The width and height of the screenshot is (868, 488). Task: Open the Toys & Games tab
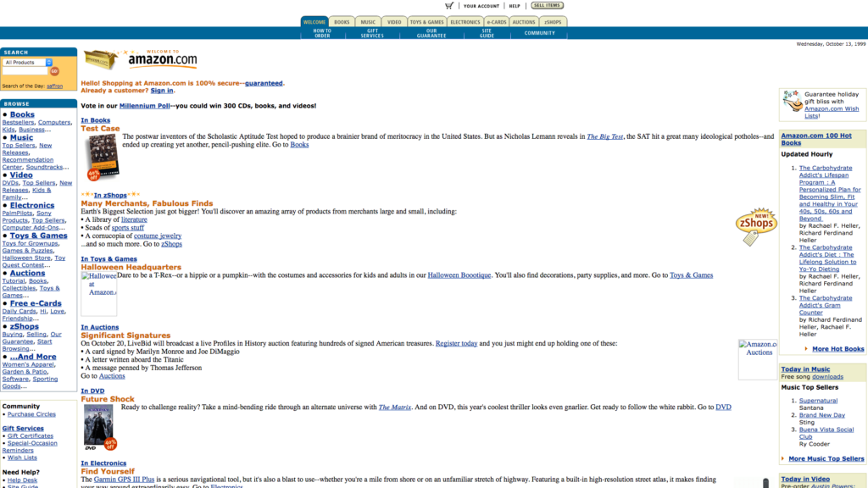(426, 22)
